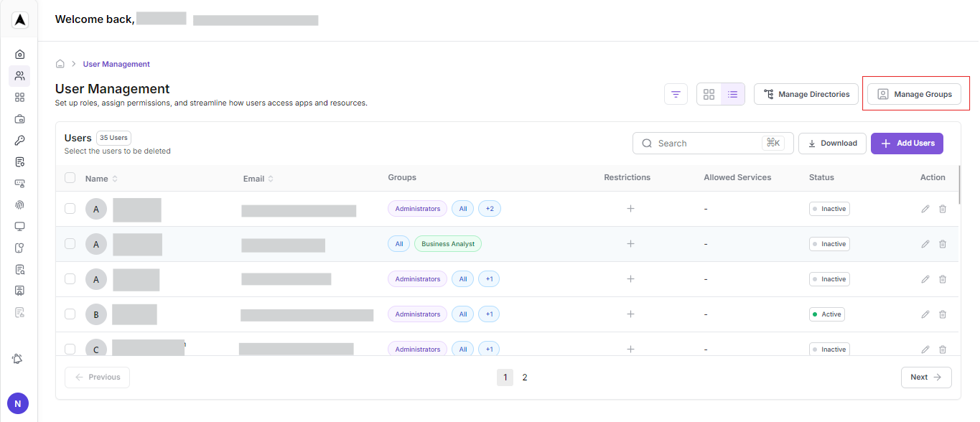
Task: Select all users with the header checkbox
Action: 70,177
